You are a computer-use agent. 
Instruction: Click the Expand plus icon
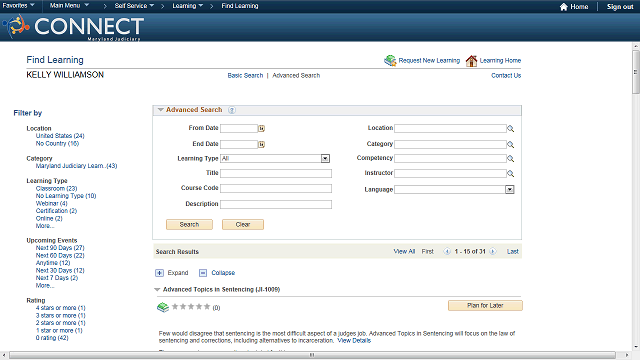160,273
